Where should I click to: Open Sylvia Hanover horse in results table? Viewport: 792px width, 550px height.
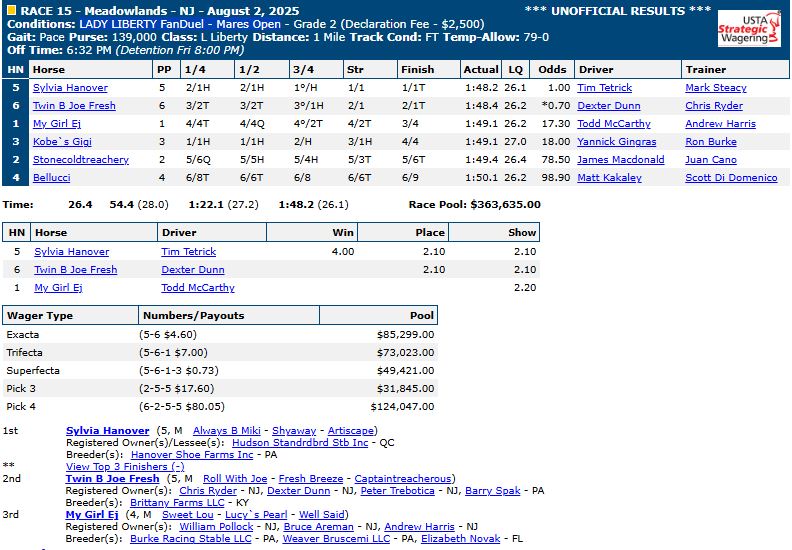(x=70, y=87)
